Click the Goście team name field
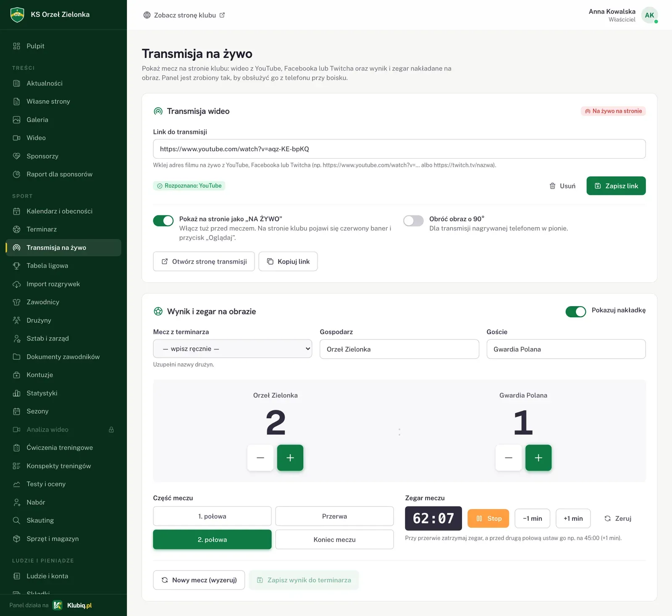Screen dimensions: 672x616 pyautogui.click(x=566, y=349)
